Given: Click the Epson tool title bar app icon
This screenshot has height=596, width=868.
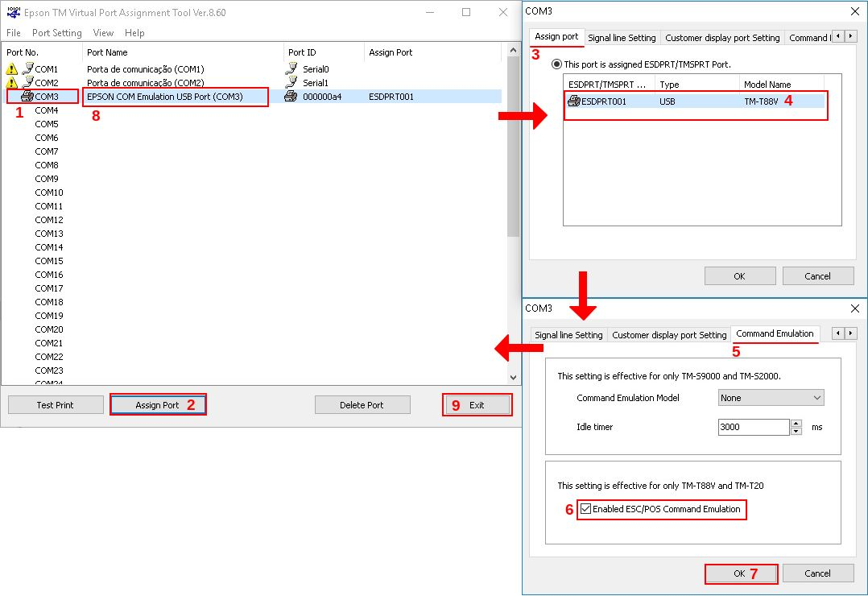Looking at the screenshot, I should [13, 12].
